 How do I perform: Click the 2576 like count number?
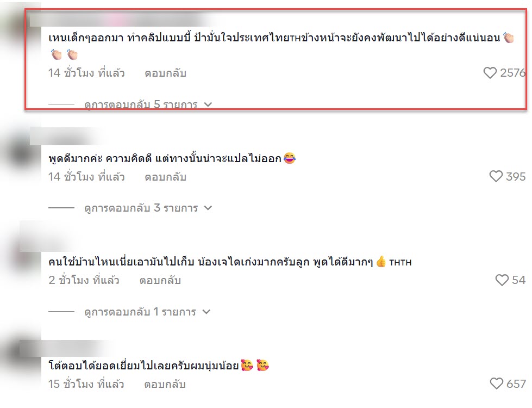[512, 73]
